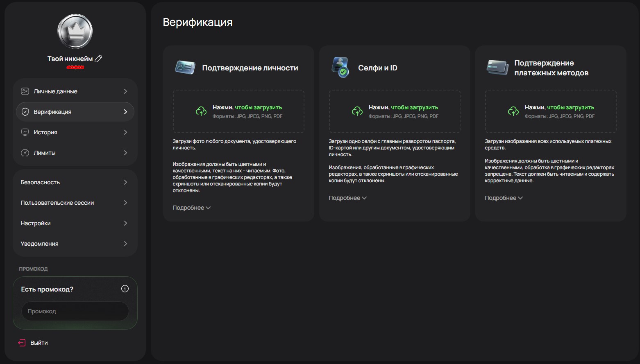Expand Подробнее in Селфи и ID card

[347, 197]
